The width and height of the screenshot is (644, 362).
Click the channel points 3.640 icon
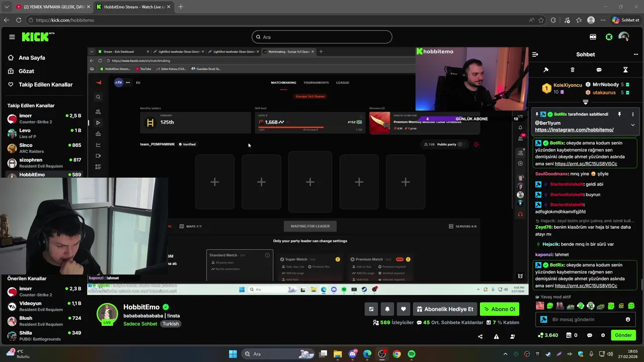540,335
